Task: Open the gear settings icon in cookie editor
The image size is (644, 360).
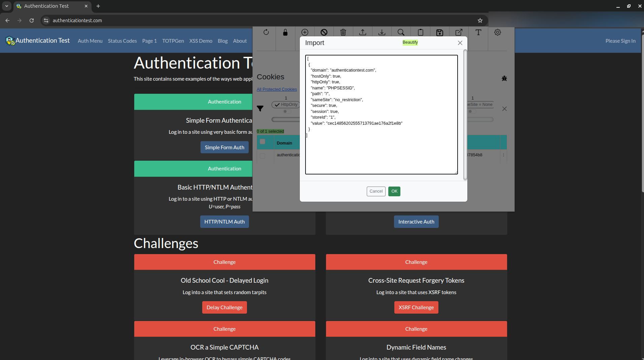Action: [497, 32]
